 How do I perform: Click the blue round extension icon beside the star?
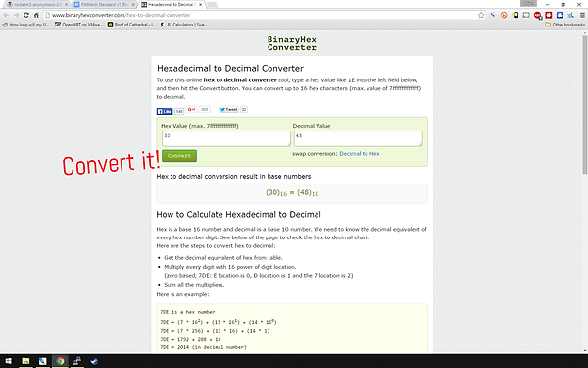[x=492, y=15]
